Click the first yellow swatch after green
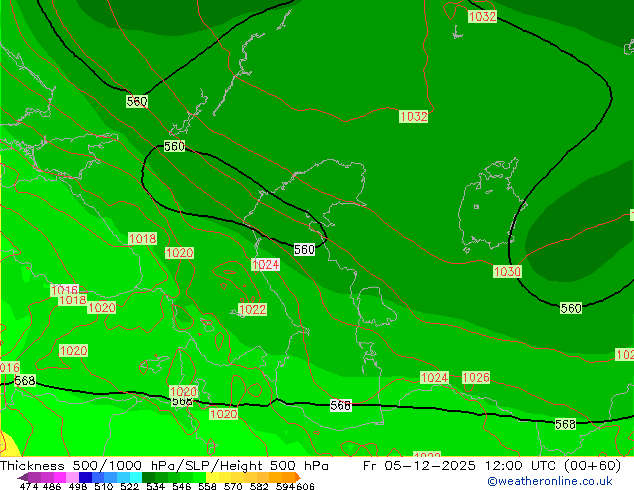Image resolution: width=634 pixels, height=490 pixels. tap(212, 477)
